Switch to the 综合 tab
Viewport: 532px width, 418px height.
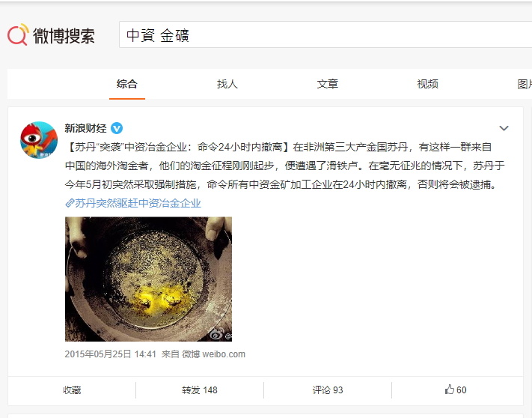(x=127, y=84)
